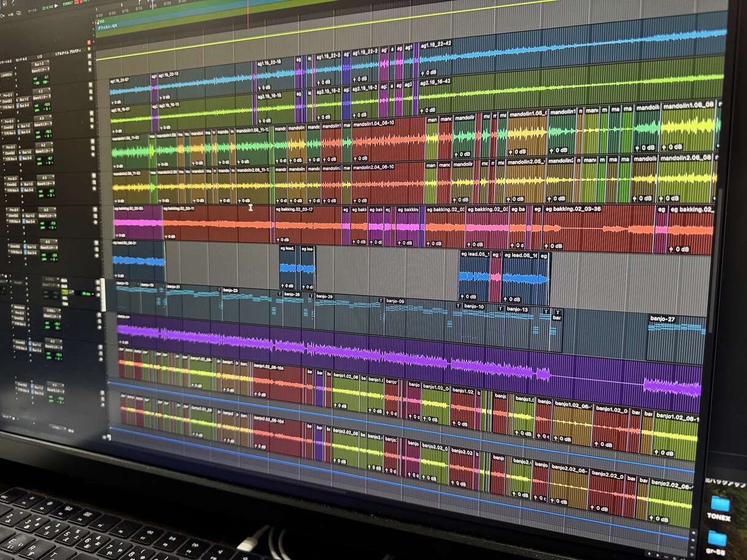Select the mandolin2.06_08 audio clip
The width and height of the screenshot is (747, 560).
686,178
